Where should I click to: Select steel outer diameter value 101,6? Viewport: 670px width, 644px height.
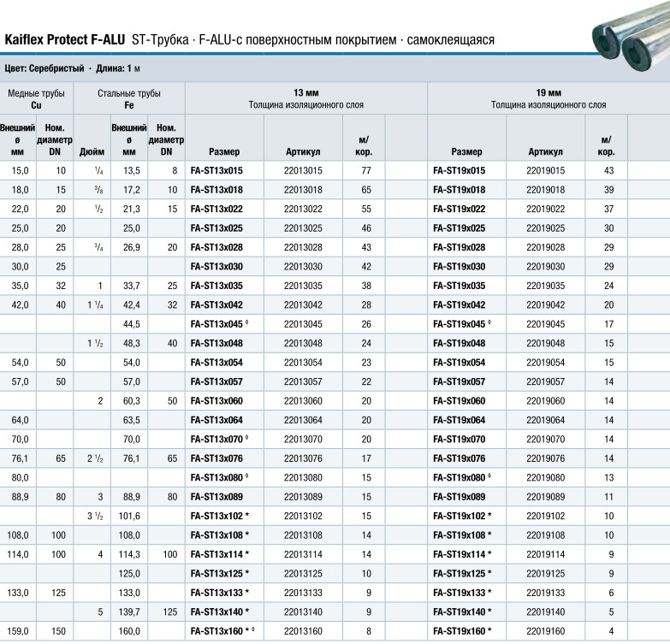[129, 517]
